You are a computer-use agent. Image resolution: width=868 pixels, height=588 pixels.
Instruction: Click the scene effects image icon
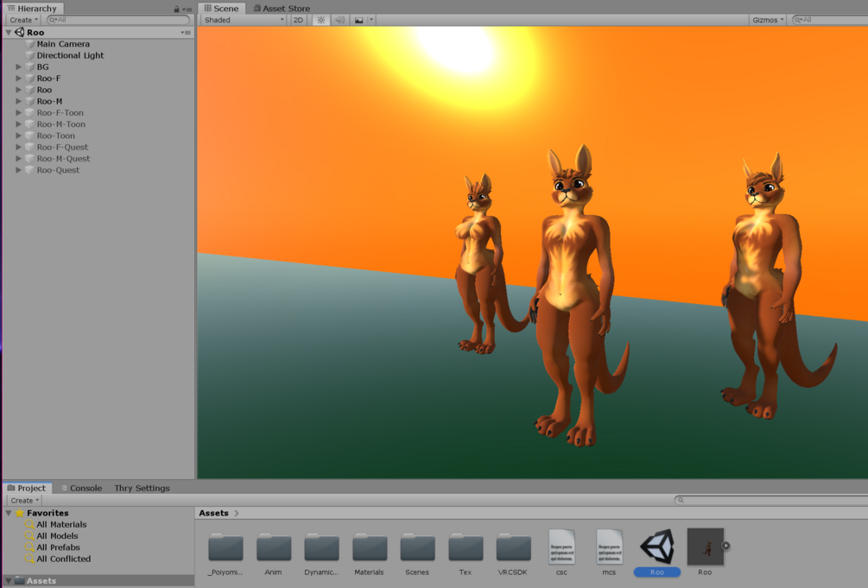pyautogui.click(x=358, y=20)
